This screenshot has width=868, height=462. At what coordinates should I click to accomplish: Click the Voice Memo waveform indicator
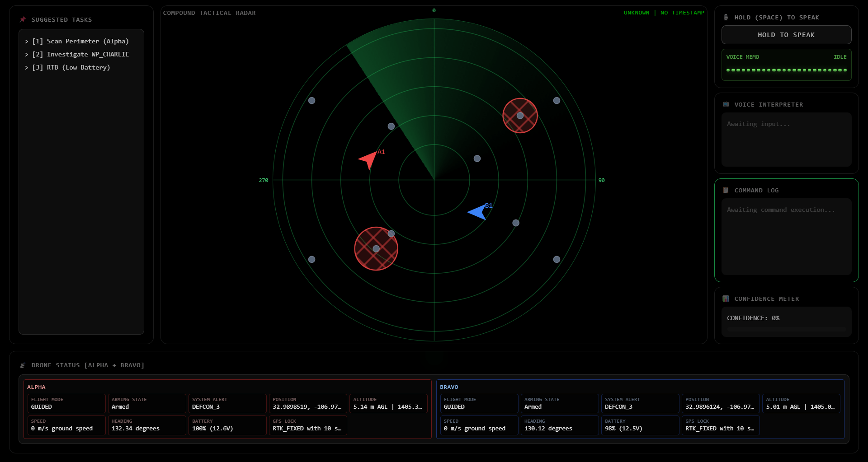pyautogui.click(x=786, y=70)
